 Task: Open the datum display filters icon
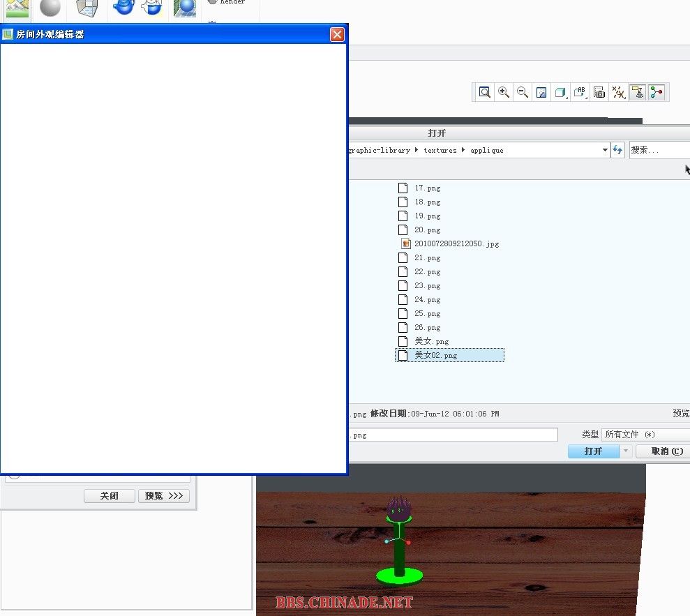pos(618,92)
